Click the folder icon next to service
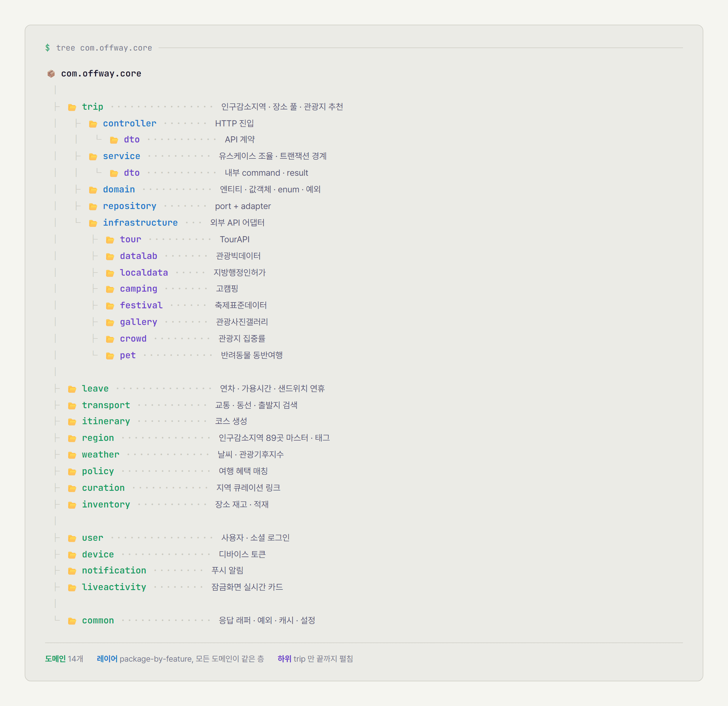The height and width of the screenshot is (706, 728). pos(93,157)
